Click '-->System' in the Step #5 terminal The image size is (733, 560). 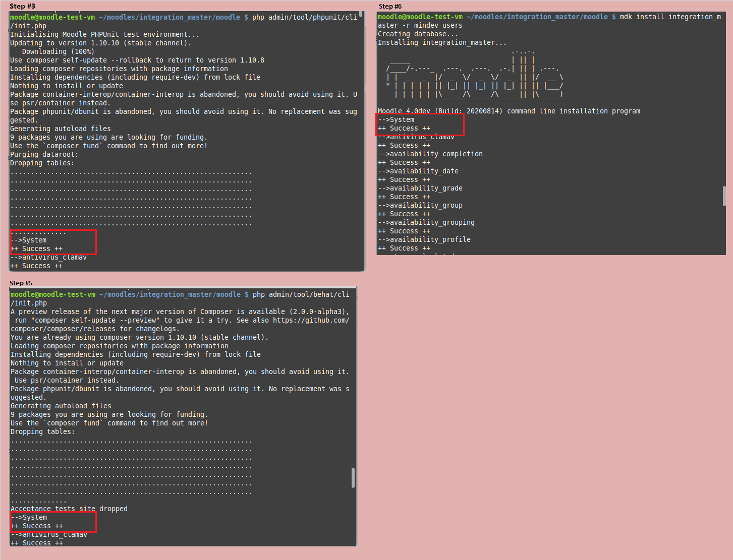(x=29, y=517)
